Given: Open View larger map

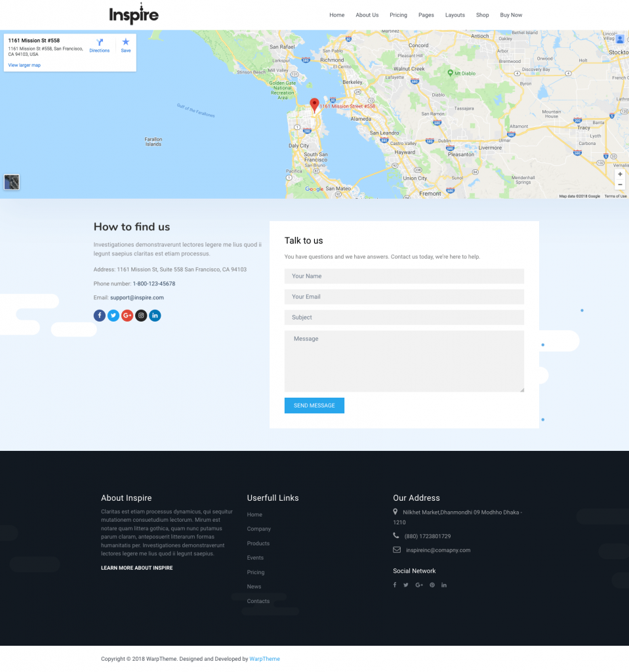Looking at the screenshot, I should pos(24,65).
